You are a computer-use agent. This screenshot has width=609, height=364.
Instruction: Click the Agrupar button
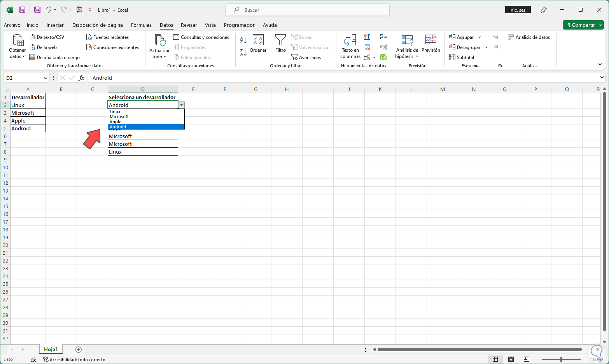pyautogui.click(x=462, y=37)
